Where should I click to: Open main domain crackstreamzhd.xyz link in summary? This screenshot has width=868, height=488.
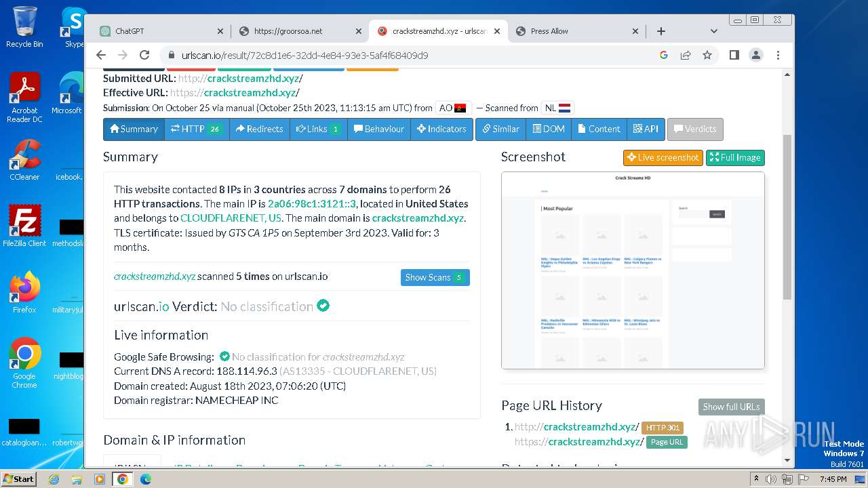(418, 218)
